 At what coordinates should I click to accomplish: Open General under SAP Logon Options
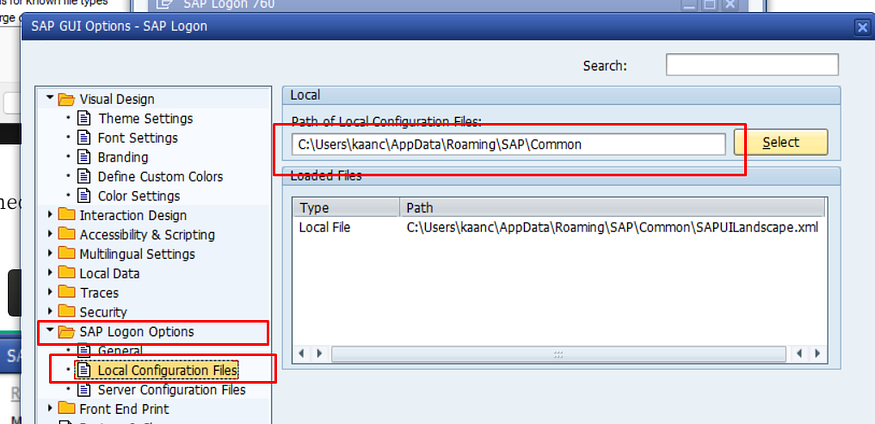coord(120,350)
